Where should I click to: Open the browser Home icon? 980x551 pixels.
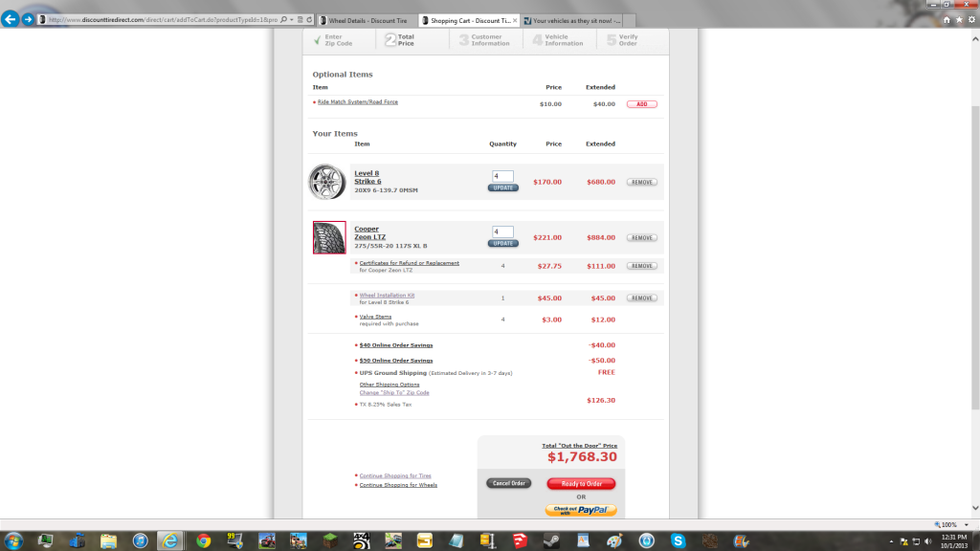click(947, 20)
